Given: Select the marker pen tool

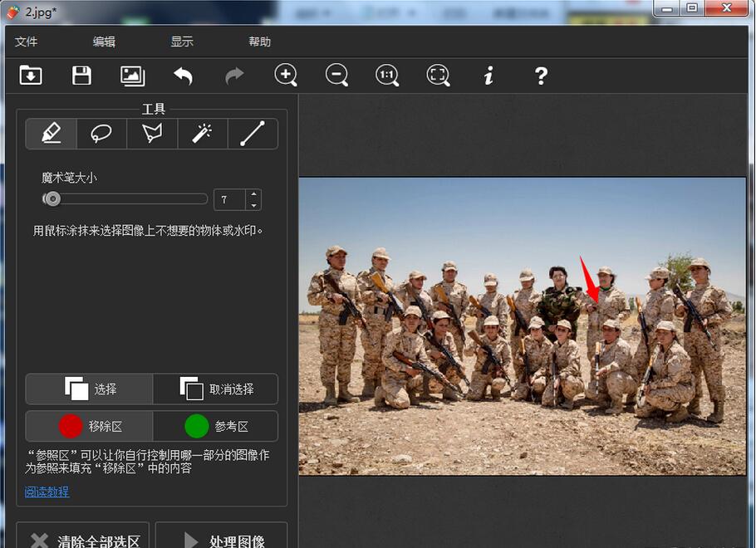Looking at the screenshot, I should pyautogui.click(x=52, y=134).
